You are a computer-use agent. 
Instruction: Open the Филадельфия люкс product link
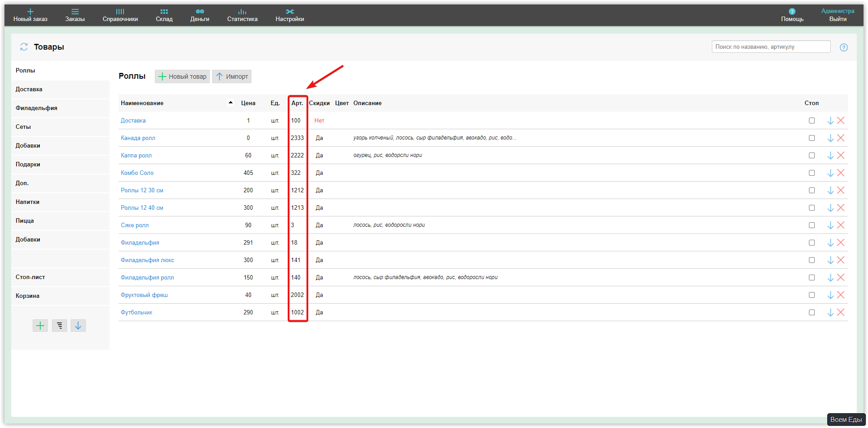point(148,260)
